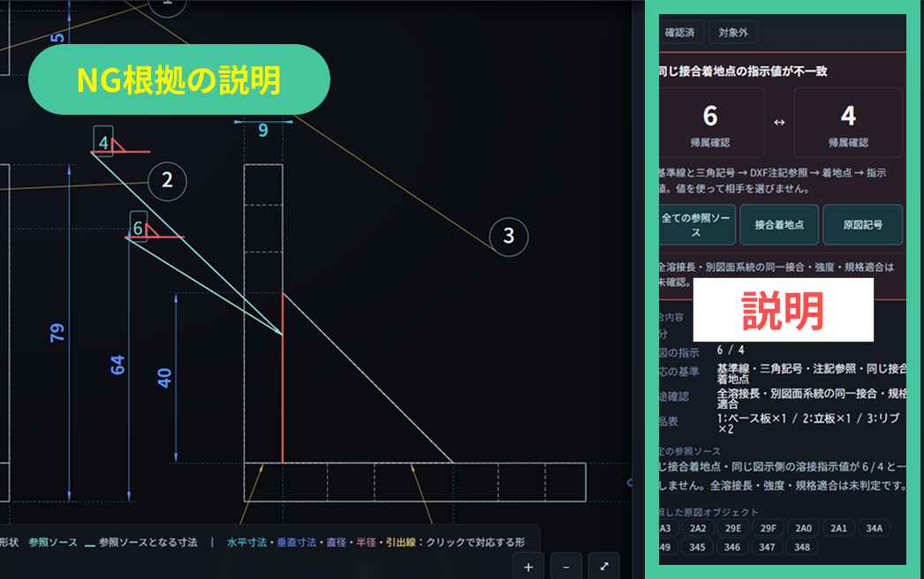Select source object tag 347
The height and width of the screenshot is (579, 924).
pos(767,547)
